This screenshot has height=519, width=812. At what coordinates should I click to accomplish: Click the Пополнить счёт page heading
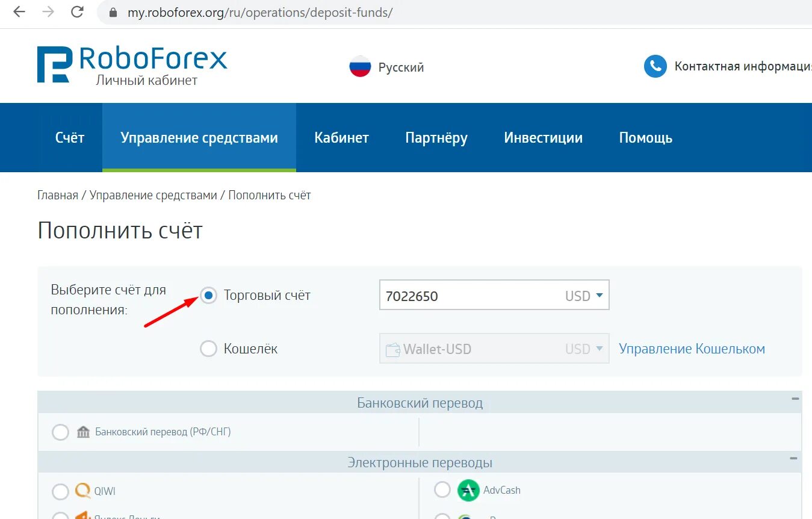coord(120,231)
